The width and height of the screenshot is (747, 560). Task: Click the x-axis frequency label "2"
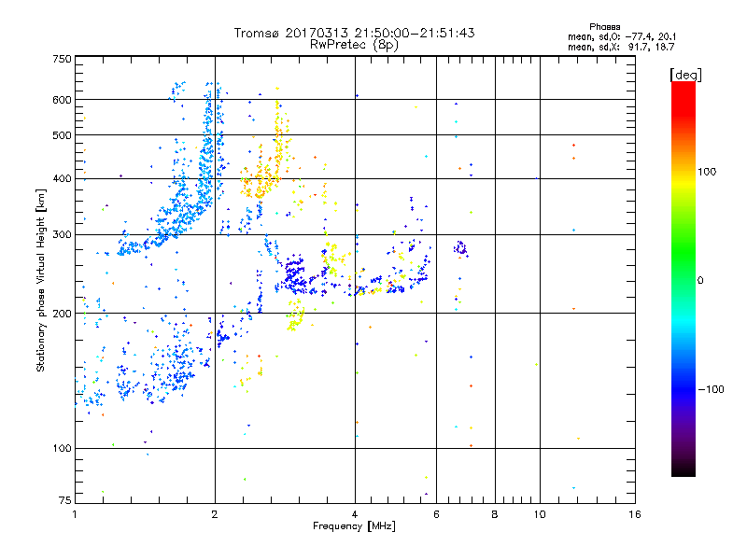(215, 514)
